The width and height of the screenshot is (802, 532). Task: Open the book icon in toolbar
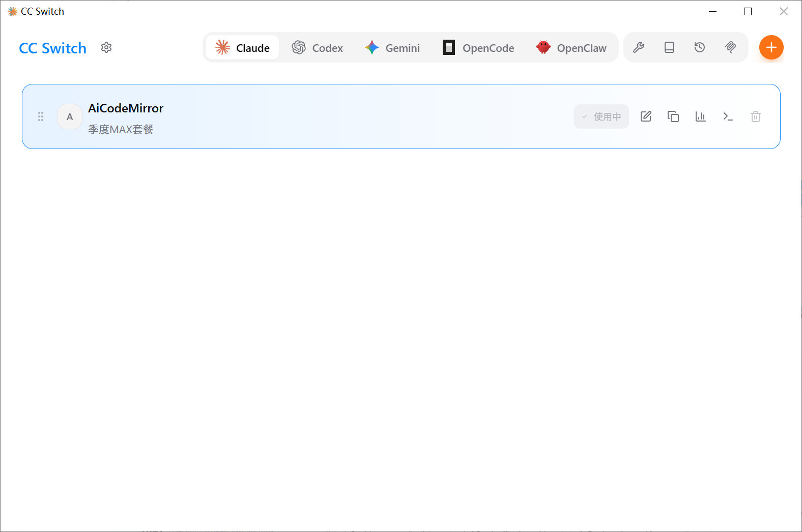click(x=669, y=47)
